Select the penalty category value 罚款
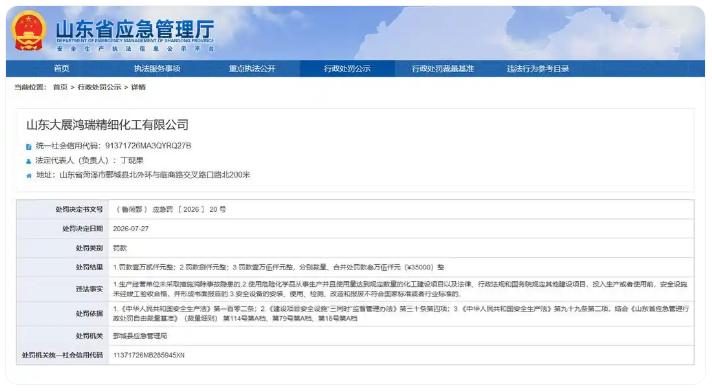Image resolution: width=712 pixels, height=391 pixels. click(x=120, y=248)
